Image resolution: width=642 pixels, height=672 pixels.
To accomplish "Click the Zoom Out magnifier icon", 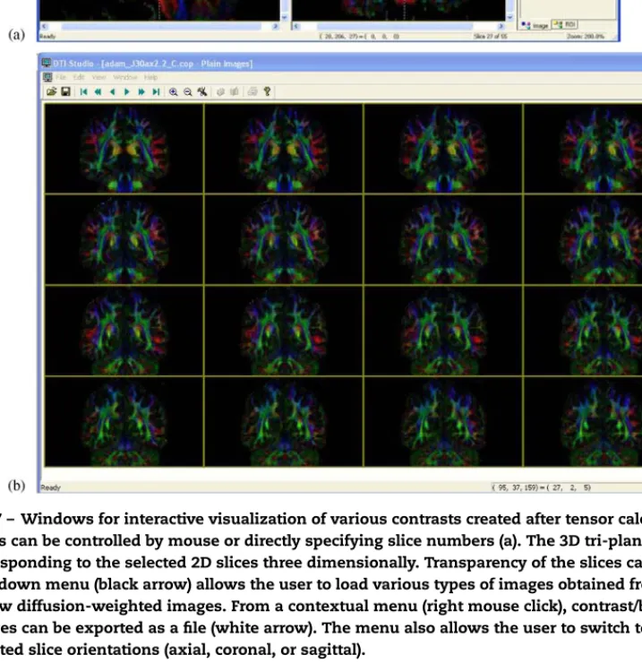I will coord(188,91).
